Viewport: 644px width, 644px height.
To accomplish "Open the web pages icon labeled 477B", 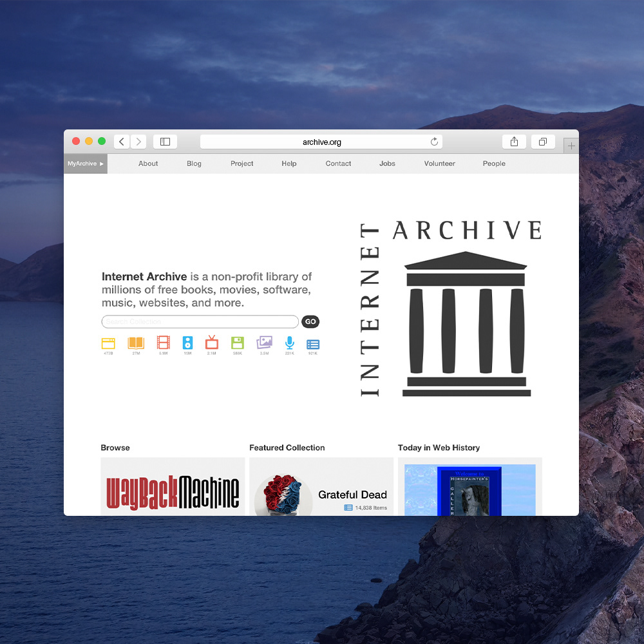I will (x=108, y=343).
